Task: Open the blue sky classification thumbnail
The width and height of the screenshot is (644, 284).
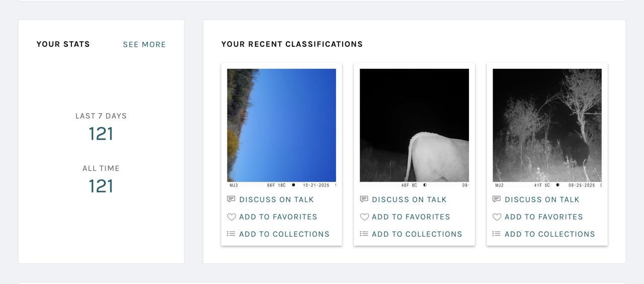Action: 282,126
